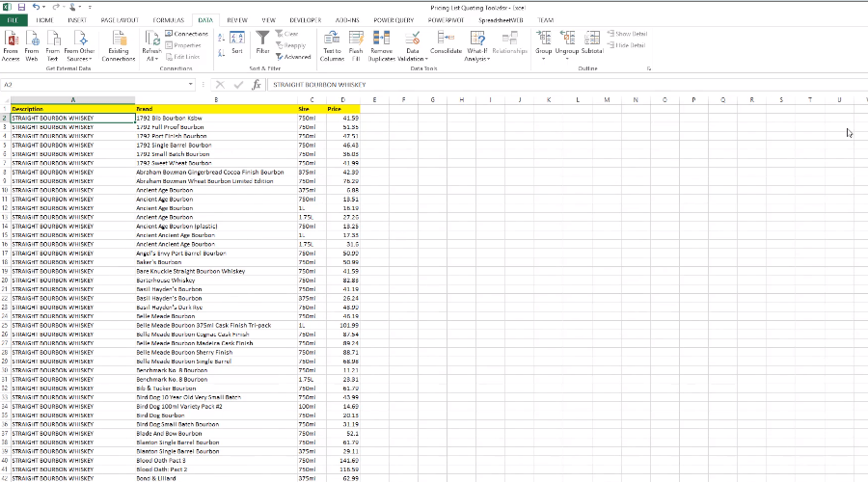Click Reapply filter button
Screen dimensions: 868x482
point(290,45)
